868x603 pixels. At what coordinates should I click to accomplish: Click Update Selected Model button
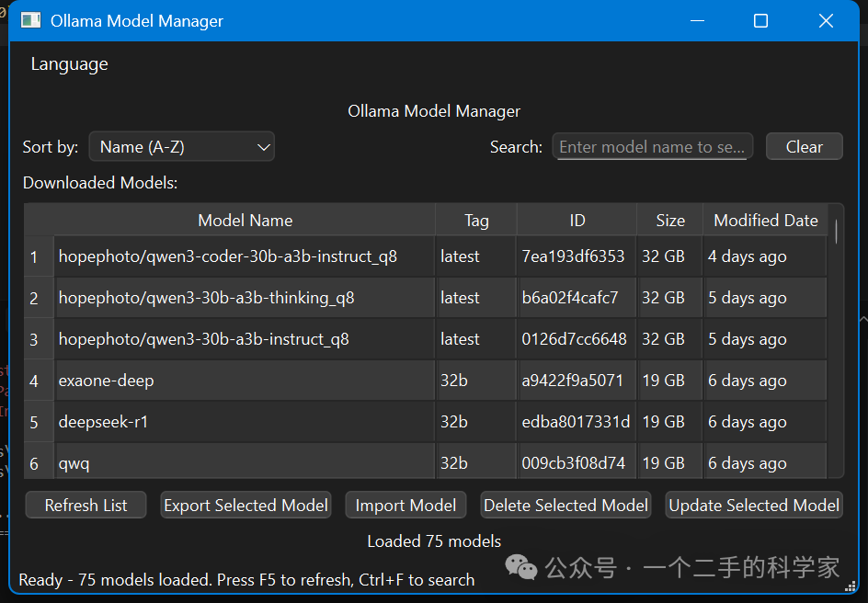754,505
